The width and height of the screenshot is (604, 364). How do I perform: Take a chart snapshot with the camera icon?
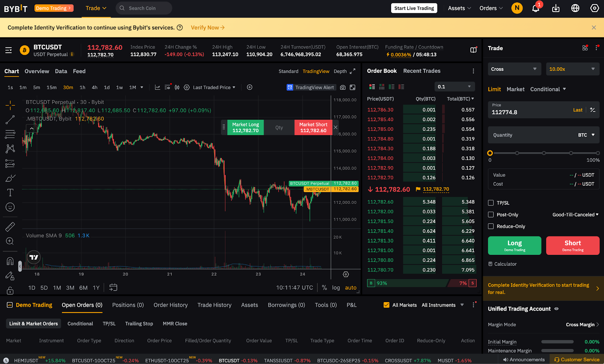pos(343,87)
